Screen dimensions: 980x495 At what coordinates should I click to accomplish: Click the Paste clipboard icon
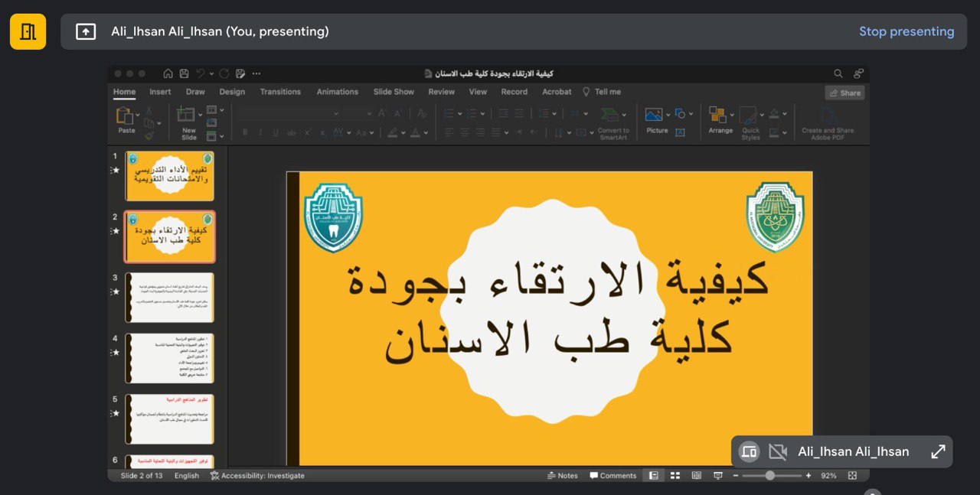[124, 116]
